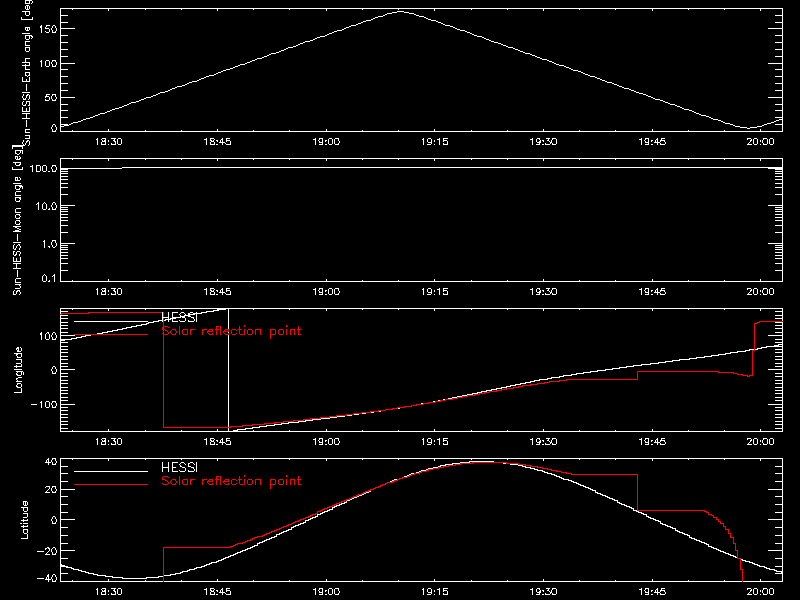Image resolution: width=800 pixels, height=600 pixels.
Task: Click the 1.0 tick on Moon angle axis
Action: tap(49, 244)
